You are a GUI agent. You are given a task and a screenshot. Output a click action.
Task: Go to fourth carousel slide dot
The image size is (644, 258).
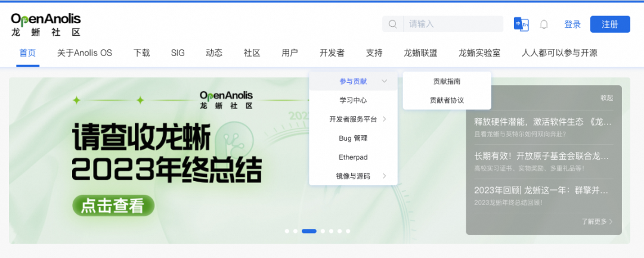coord(323,231)
